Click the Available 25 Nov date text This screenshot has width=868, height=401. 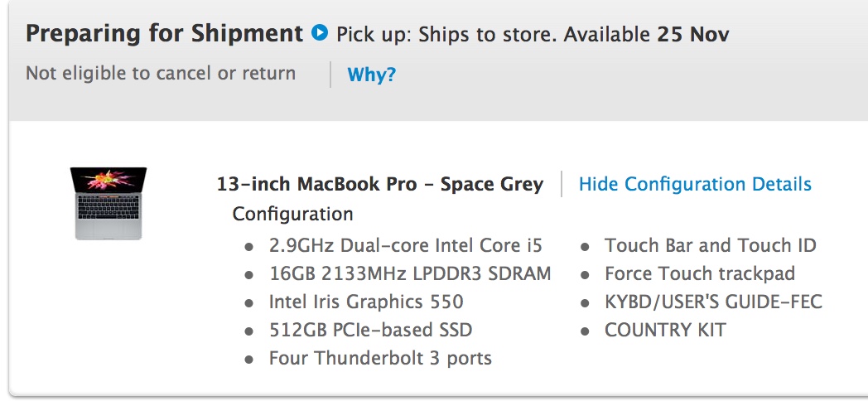[x=647, y=34]
